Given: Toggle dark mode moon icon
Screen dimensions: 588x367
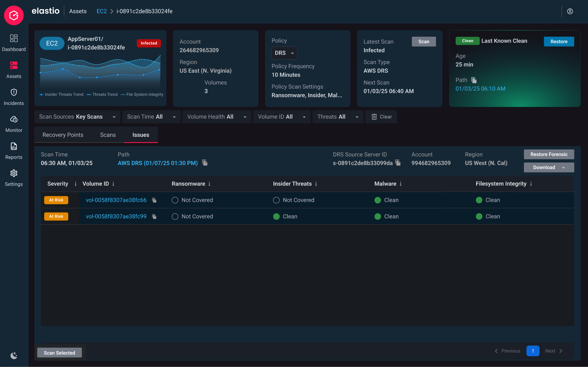Looking at the screenshot, I should pos(14,355).
